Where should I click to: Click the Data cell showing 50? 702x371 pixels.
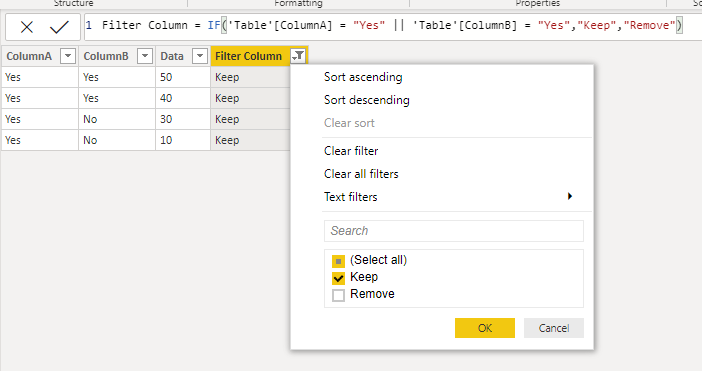(x=183, y=77)
